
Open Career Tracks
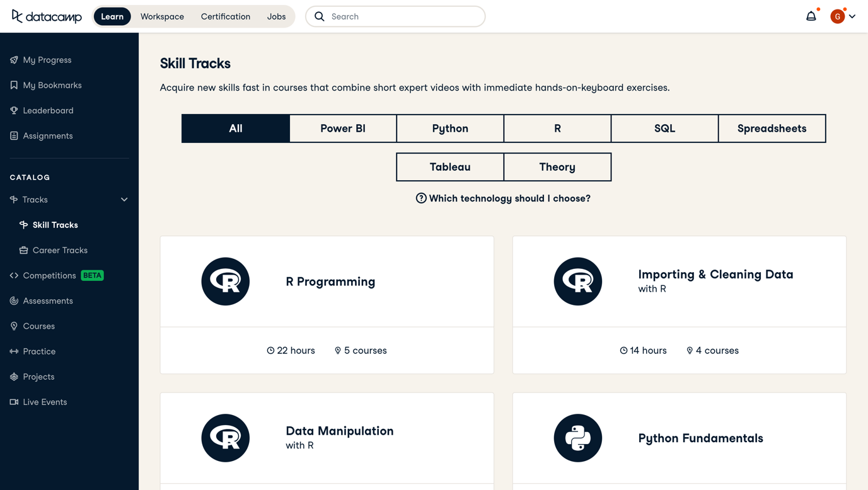pyautogui.click(x=60, y=250)
